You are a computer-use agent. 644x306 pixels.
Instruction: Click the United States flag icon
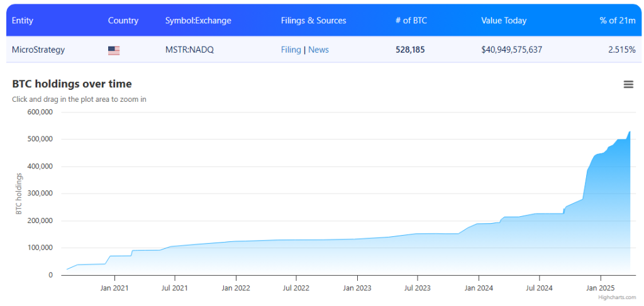click(114, 50)
